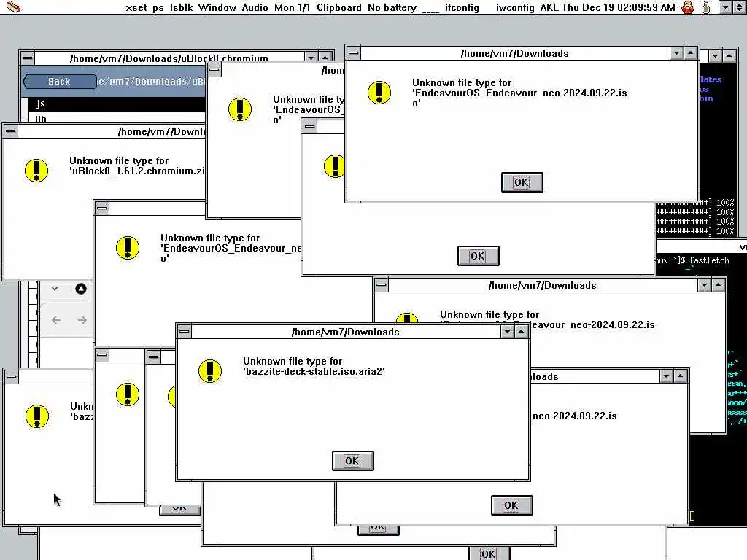The image size is (747, 560).
Task: Click OK in dialog left of terminal progress bars
Action: coord(478,256)
